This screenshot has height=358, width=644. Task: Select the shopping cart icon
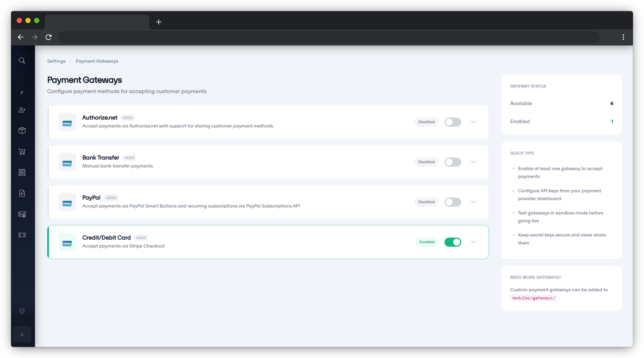click(22, 151)
